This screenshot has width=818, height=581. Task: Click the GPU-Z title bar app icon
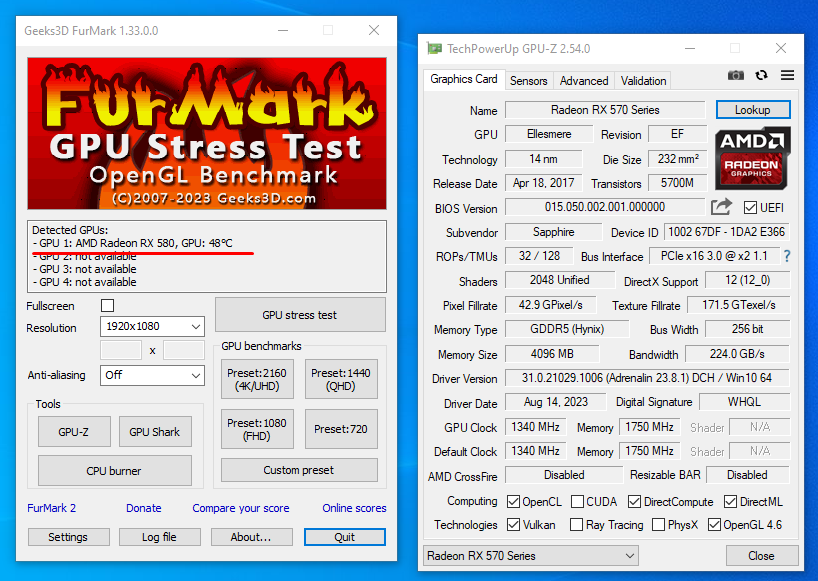pyautogui.click(x=434, y=49)
